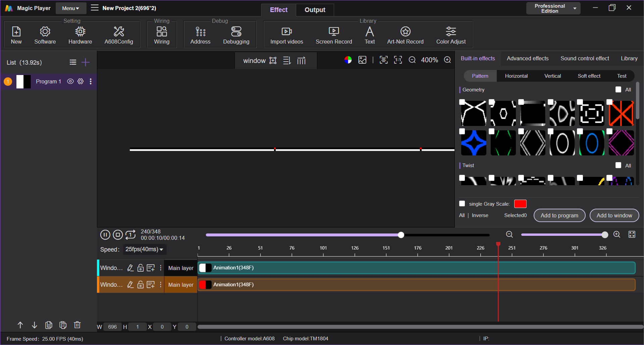The image size is (644, 345).
Task: Click the All selection link near Inverse
Action: 462,215
